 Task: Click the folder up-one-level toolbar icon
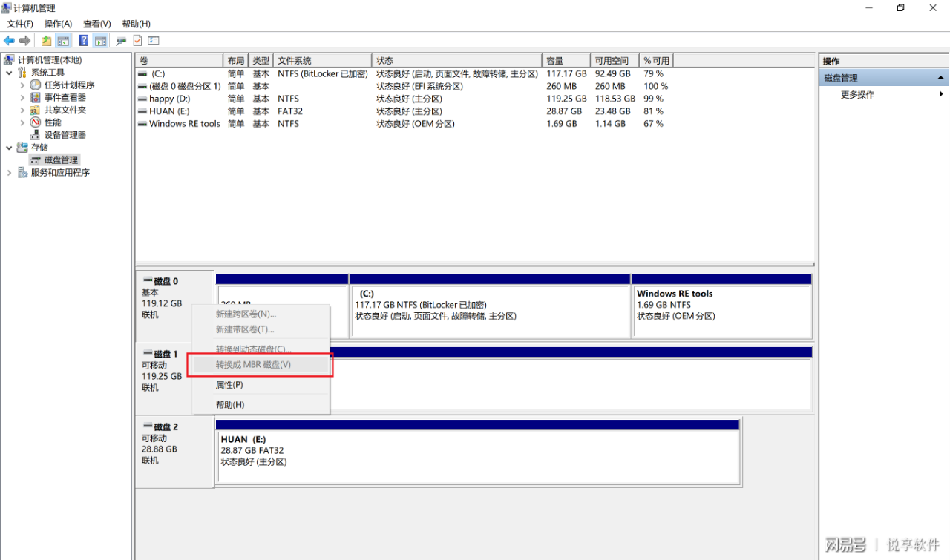[47, 41]
